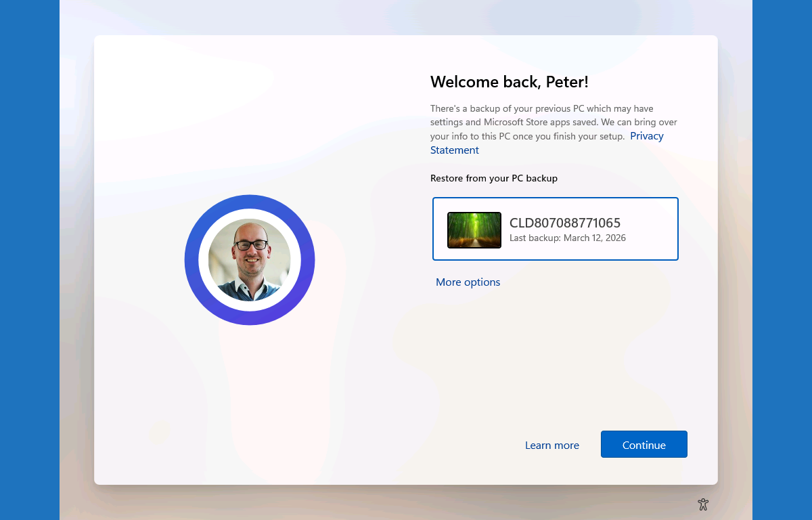This screenshot has width=812, height=520.
Task: Click the CLD807088771065 device name text
Action: 564,223
